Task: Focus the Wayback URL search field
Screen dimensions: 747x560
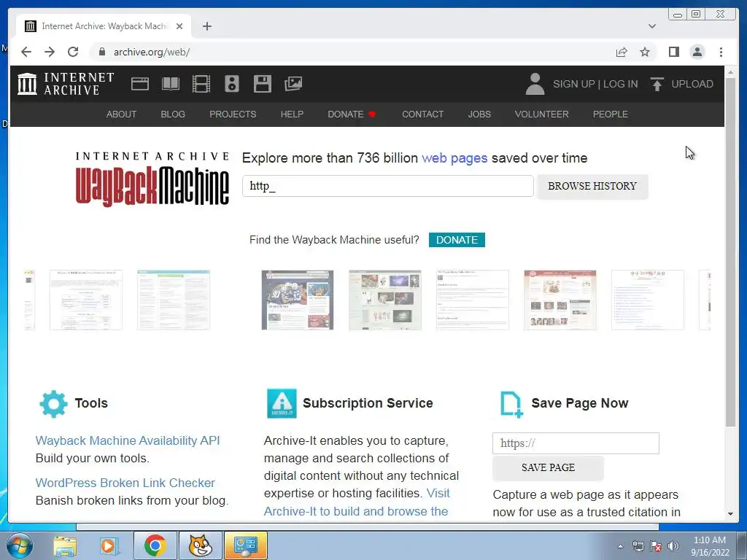Action: tap(388, 186)
